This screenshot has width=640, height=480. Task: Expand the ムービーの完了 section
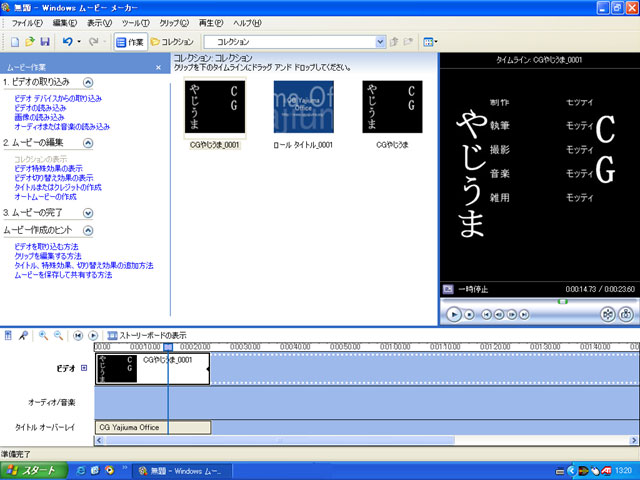88,212
